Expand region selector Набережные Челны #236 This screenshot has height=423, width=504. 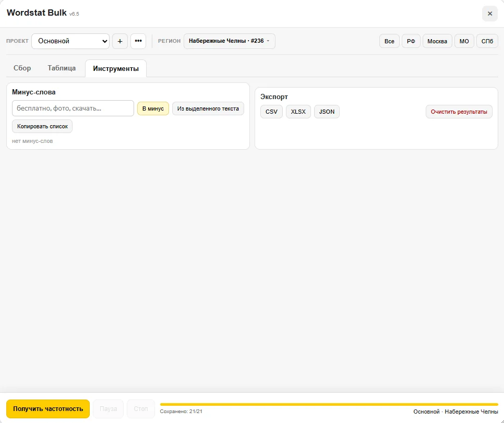pos(230,41)
